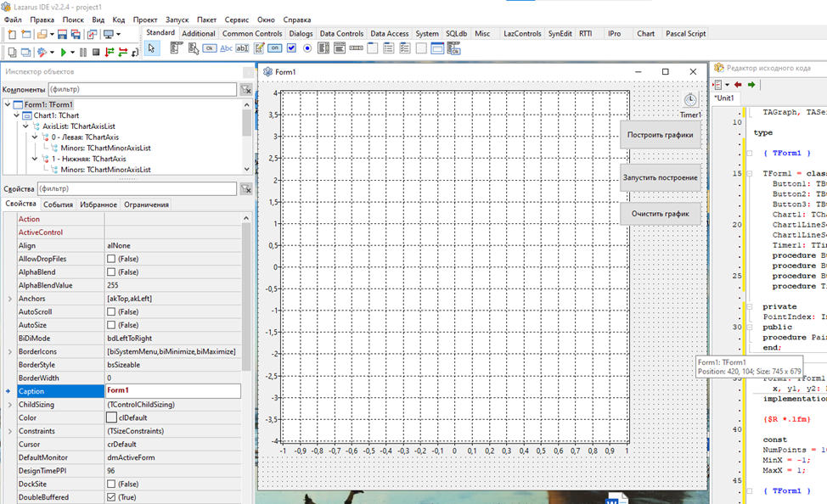The height and width of the screenshot is (504, 827).
Task: Collapse the Chart1: TChart tree node
Action: [17, 115]
